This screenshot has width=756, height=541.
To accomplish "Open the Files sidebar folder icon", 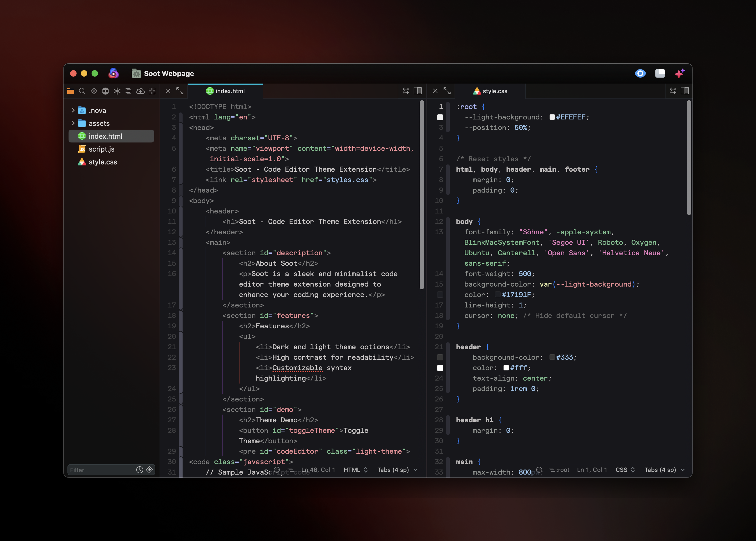I will pos(71,91).
